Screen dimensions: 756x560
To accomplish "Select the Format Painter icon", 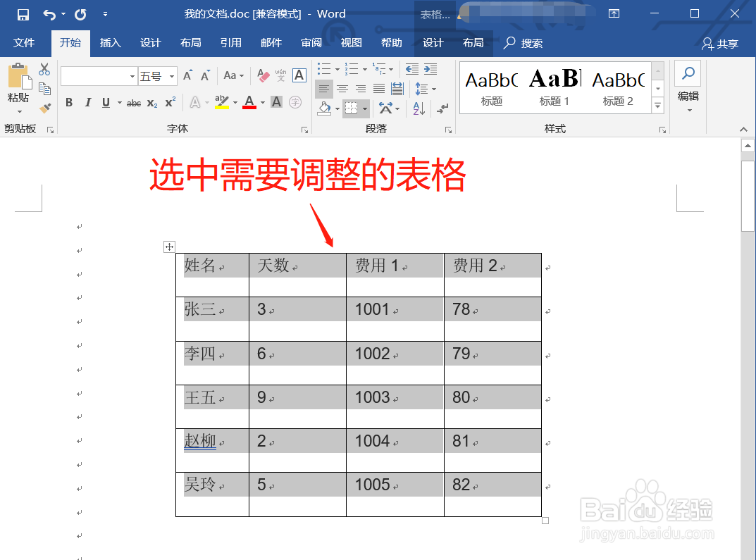I will click(44, 107).
